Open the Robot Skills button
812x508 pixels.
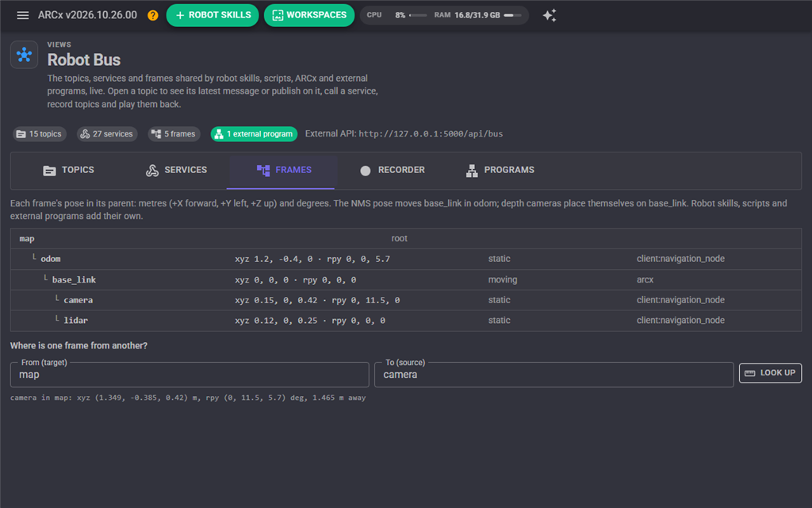[213, 15]
